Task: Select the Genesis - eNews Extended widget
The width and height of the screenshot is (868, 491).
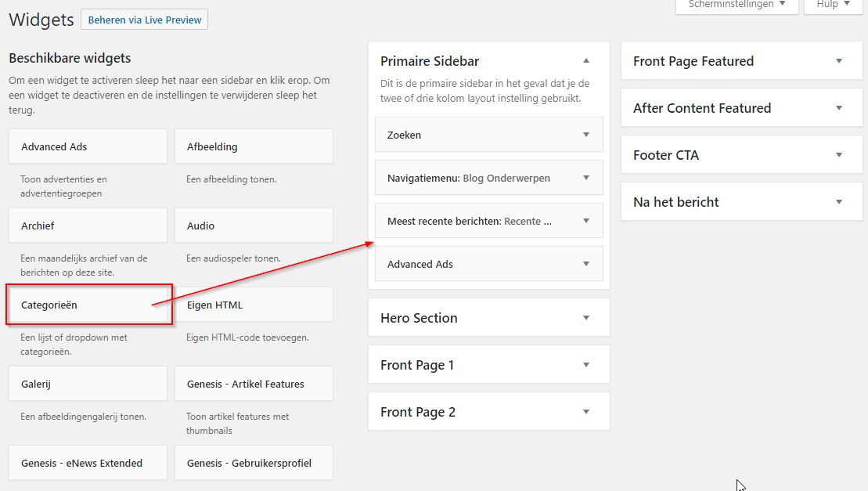Action: coord(88,463)
